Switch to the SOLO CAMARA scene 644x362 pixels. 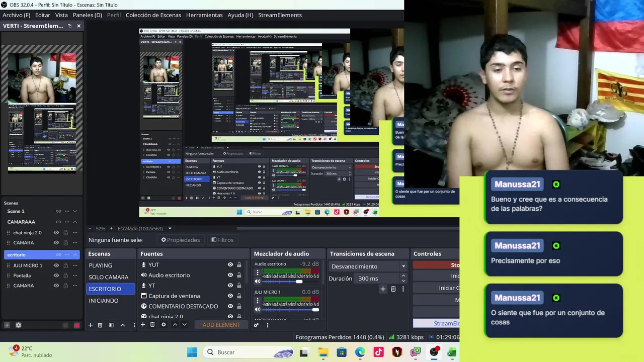coord(111,277)
